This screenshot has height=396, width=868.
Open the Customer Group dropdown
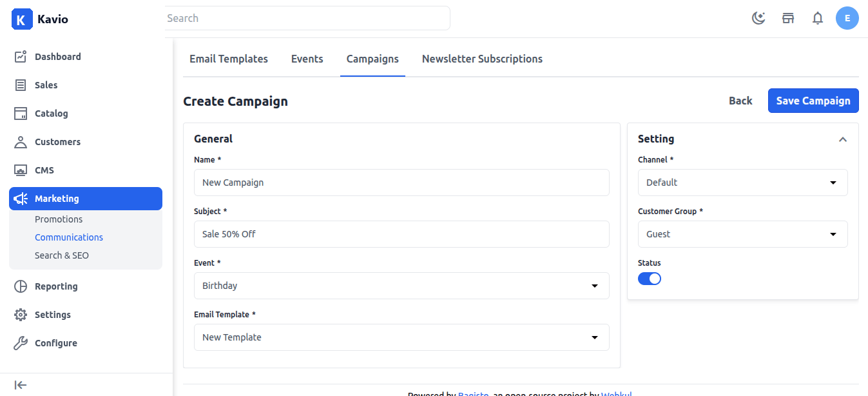743,234
